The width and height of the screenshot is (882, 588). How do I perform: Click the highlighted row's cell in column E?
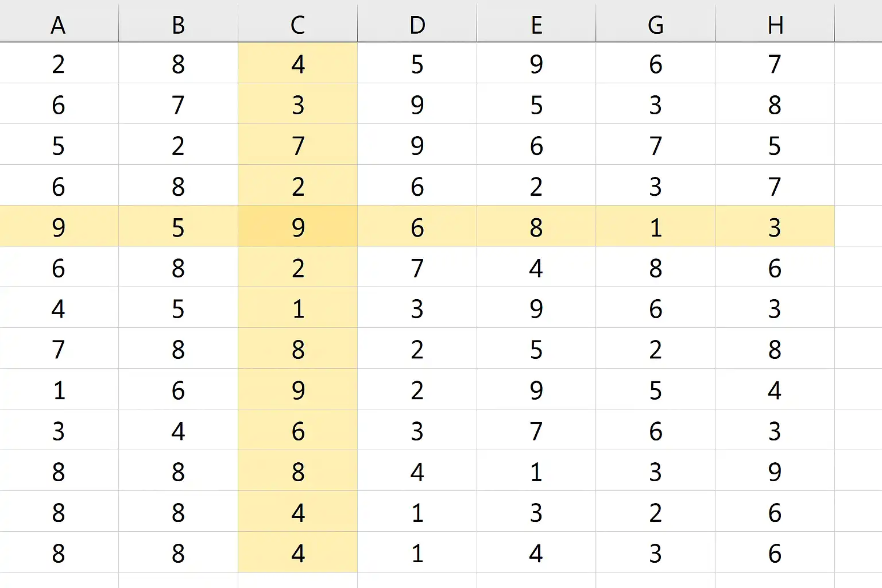(536, 227)
